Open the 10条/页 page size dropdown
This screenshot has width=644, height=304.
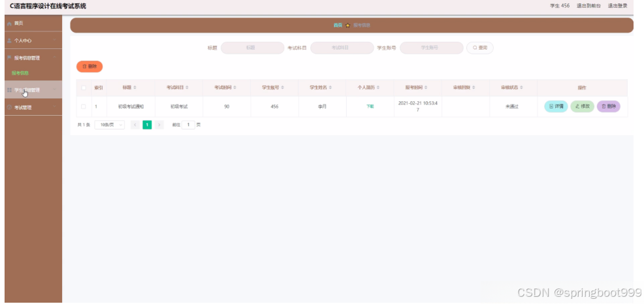[x=109, y=125]
